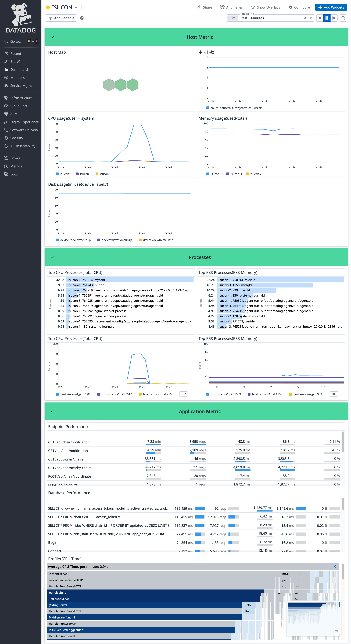Open the help question mark icon
The image size is (351, 644).
point(82,18)
